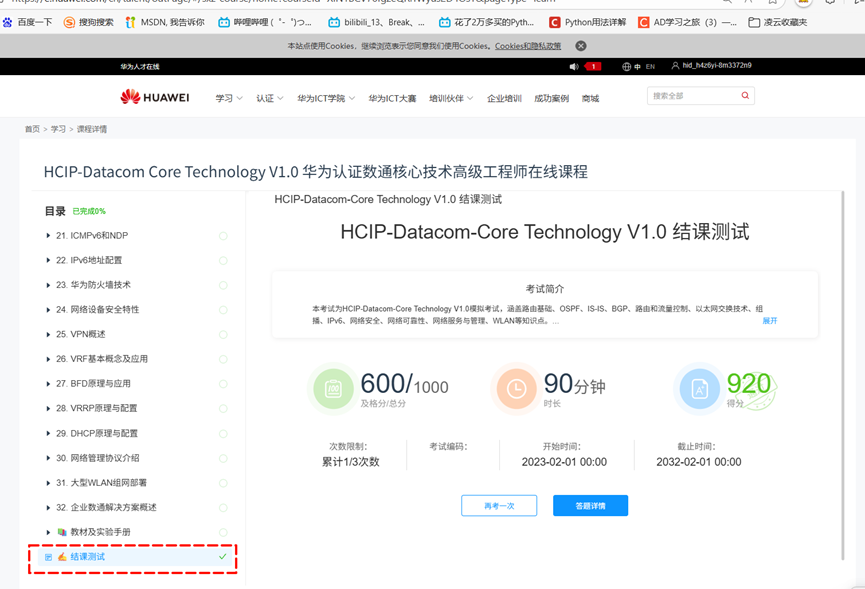This screenshot has height=589, width=865.
Task: Click the completion circle for 28. VRRP原理与配置
Action: coord(223,409)
